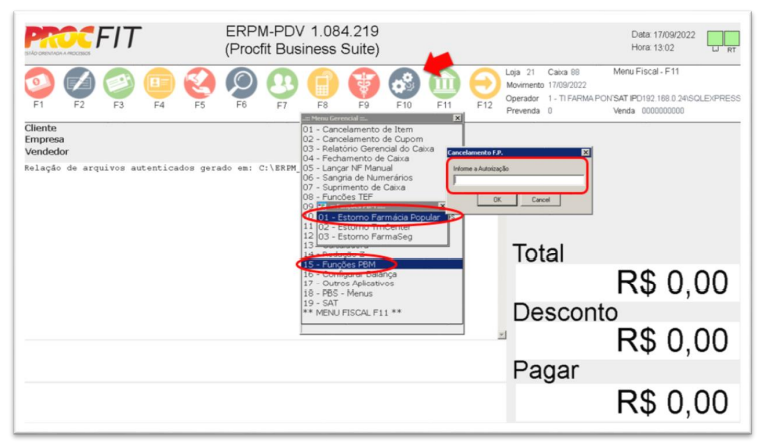Select 07 - Suprimento de Caixa
The image size is (765, 447).
click(354, 187)
